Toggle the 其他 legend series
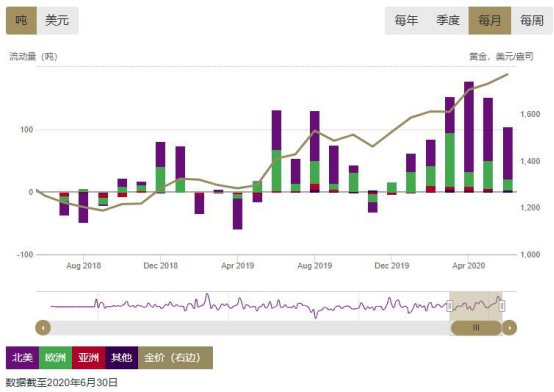 click(121, 358)
